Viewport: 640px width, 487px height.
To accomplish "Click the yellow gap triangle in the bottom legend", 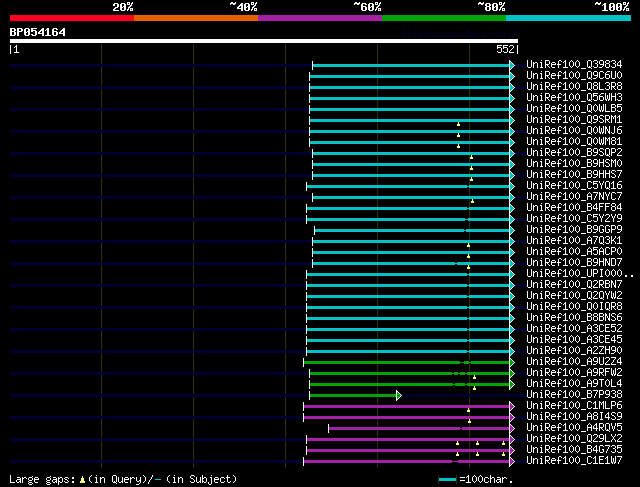I will coord(82,480).
